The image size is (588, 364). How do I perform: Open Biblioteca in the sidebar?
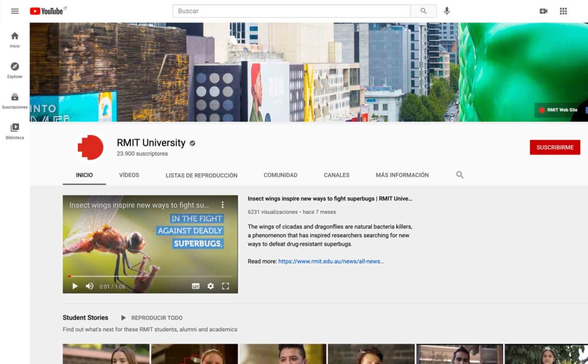click(14, 131)
